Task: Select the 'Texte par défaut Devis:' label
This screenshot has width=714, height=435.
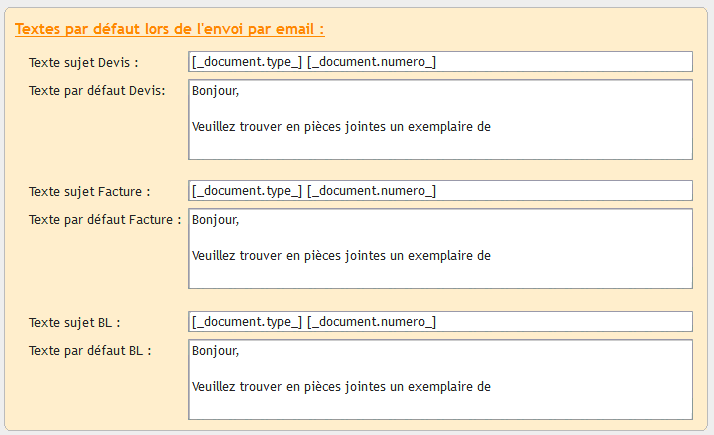Action: coord(97,91)
